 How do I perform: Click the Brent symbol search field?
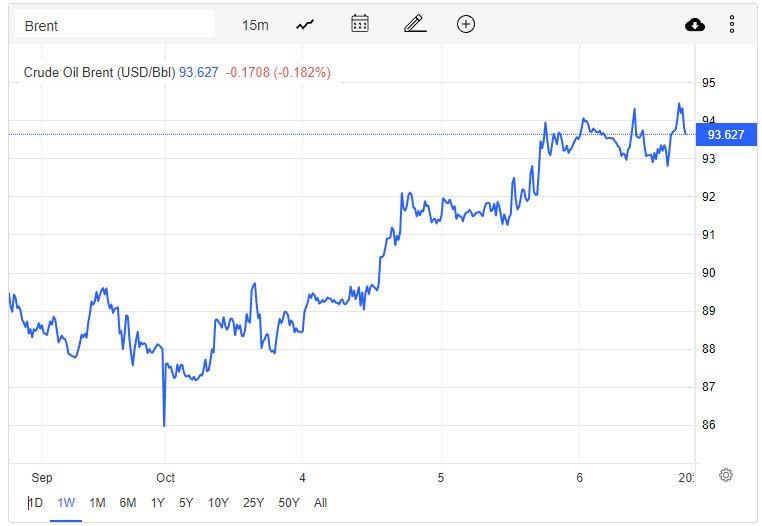115,25
